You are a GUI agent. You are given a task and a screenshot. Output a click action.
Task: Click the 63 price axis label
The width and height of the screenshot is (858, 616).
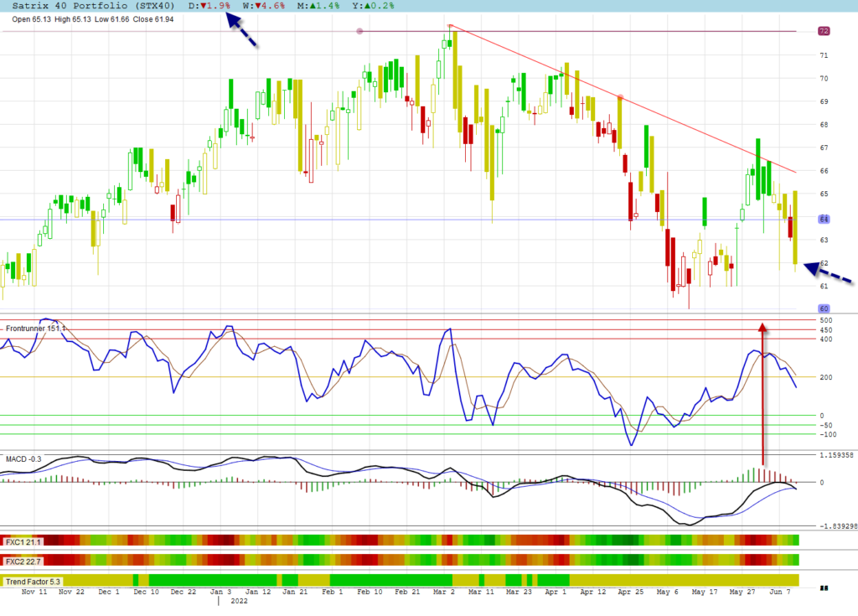pyautogui.click(x=824, y=240)
